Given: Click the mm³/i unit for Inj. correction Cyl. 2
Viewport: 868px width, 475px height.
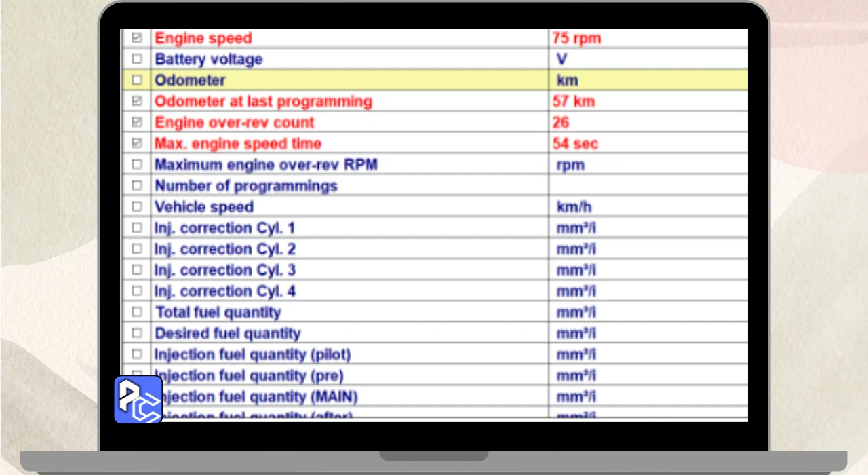Looking at the screenshot, I should coord(576,248).
